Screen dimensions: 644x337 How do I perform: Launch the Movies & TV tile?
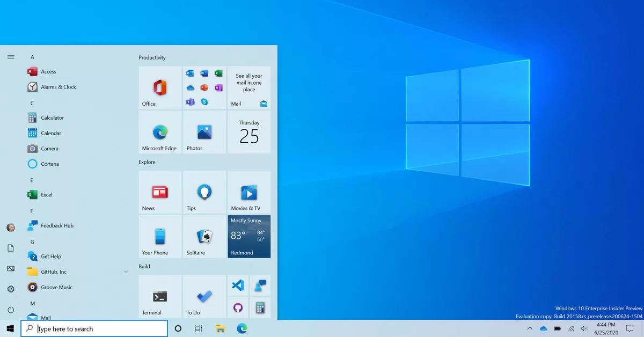(249, 192)
